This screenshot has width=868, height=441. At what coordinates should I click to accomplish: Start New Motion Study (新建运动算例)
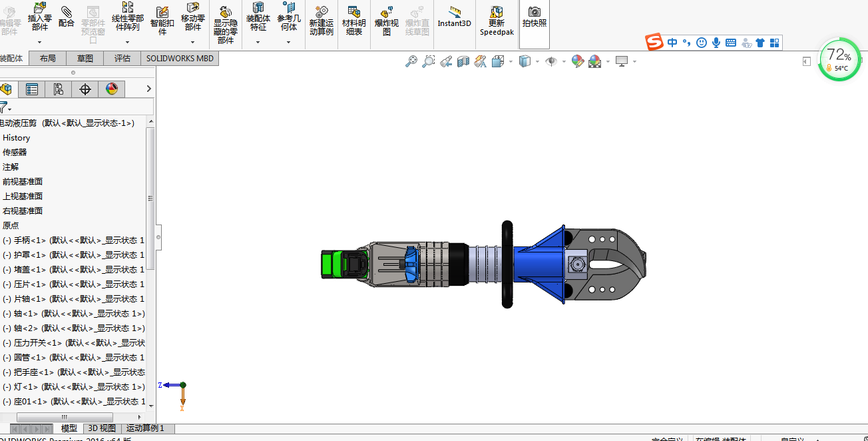[x=322, y=21]
